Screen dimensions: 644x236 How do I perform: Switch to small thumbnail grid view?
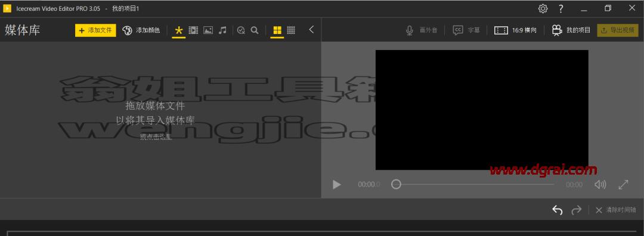point(291,30)
